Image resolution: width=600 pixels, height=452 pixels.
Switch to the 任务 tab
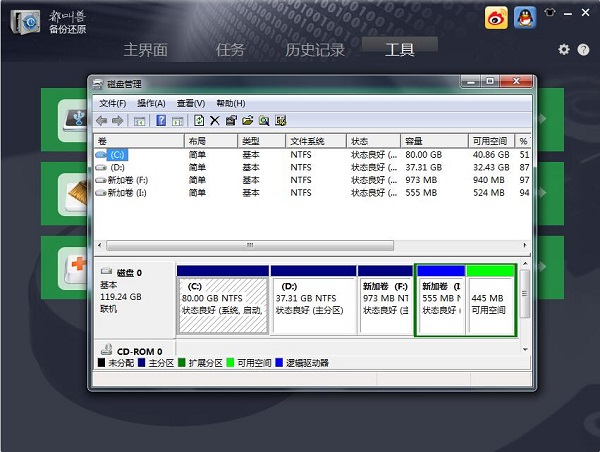tap(230, 50)
